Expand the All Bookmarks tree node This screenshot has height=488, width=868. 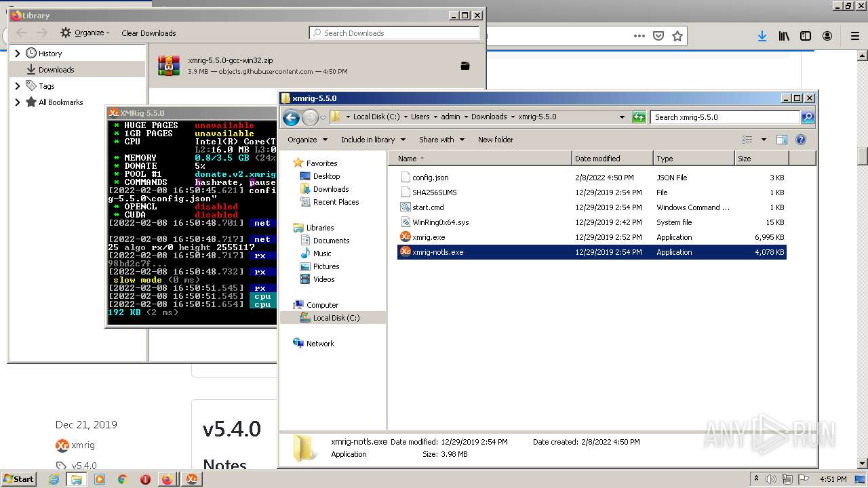coord(18,102)
